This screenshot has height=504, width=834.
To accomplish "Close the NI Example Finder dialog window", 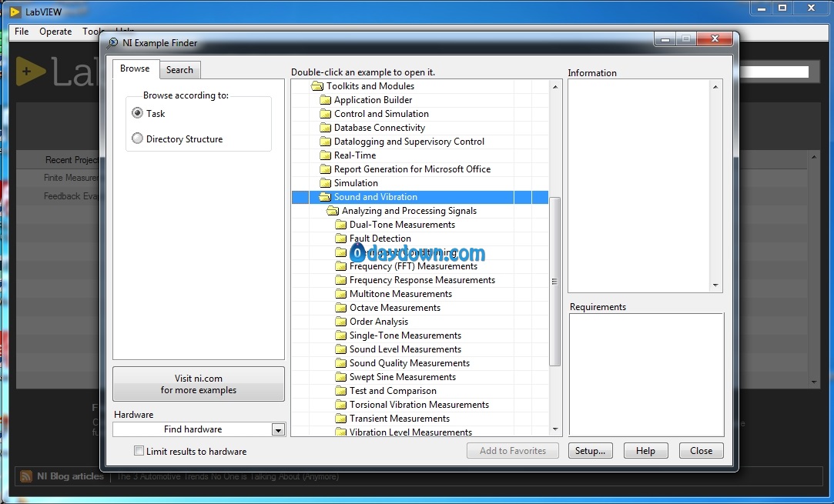I will point(715,38).
